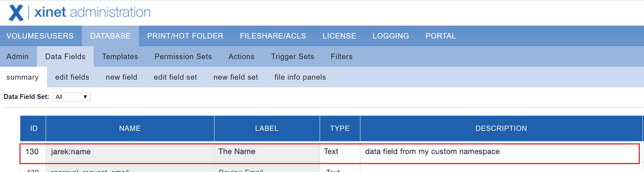Switch to the VOLUMES/USERS tab
The width and height of the screenshot is (644, 172).
(x=40, y=36)
